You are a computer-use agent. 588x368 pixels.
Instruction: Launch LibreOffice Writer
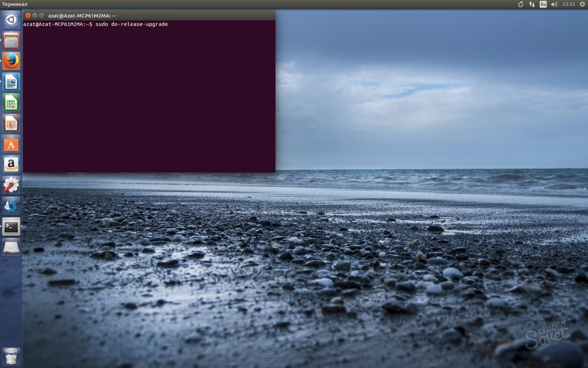(x=11, y=81)
